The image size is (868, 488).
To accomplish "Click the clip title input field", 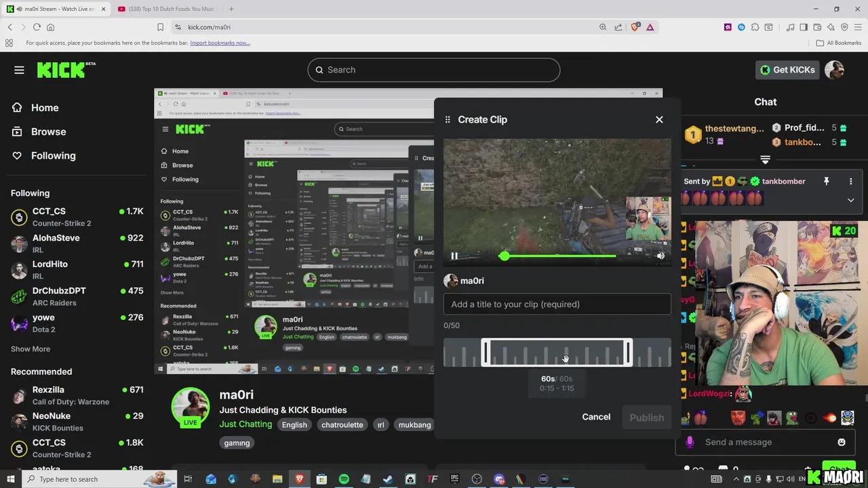I will 557,304.
